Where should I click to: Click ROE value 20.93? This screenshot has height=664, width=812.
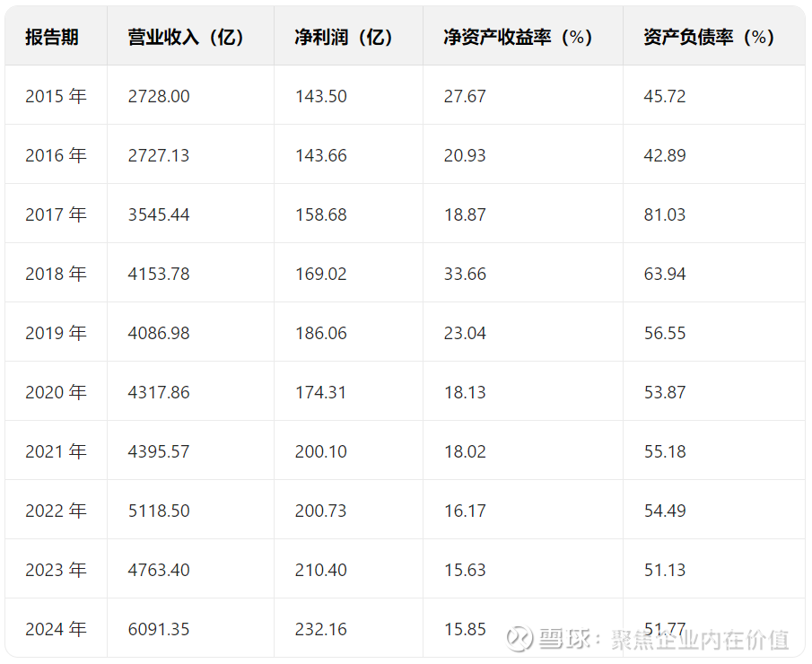(465, 155)
